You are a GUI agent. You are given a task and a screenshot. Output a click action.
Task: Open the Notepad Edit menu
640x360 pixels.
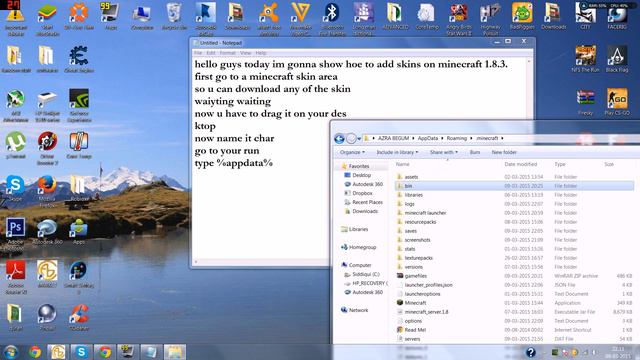[x=211, y=53]
